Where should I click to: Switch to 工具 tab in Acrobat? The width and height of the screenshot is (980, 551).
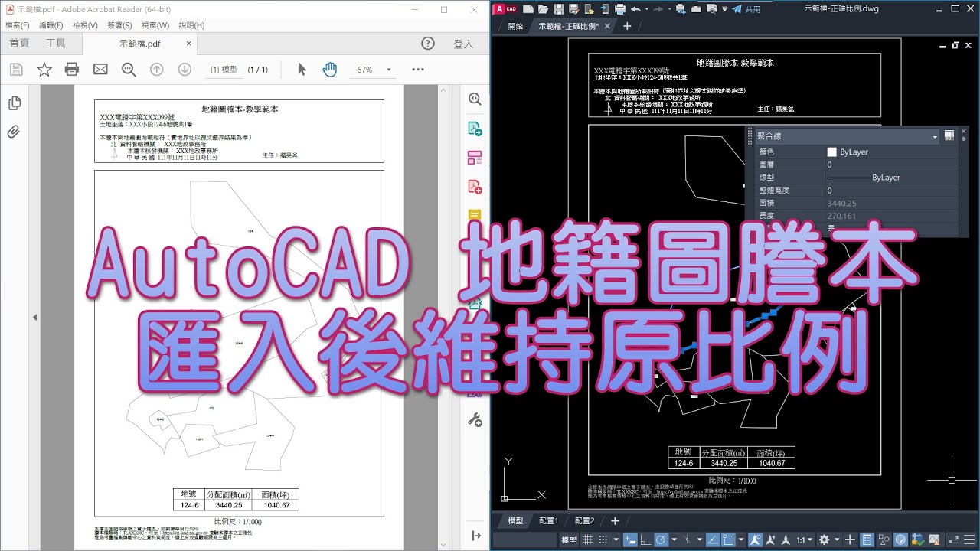coord(56,44)
